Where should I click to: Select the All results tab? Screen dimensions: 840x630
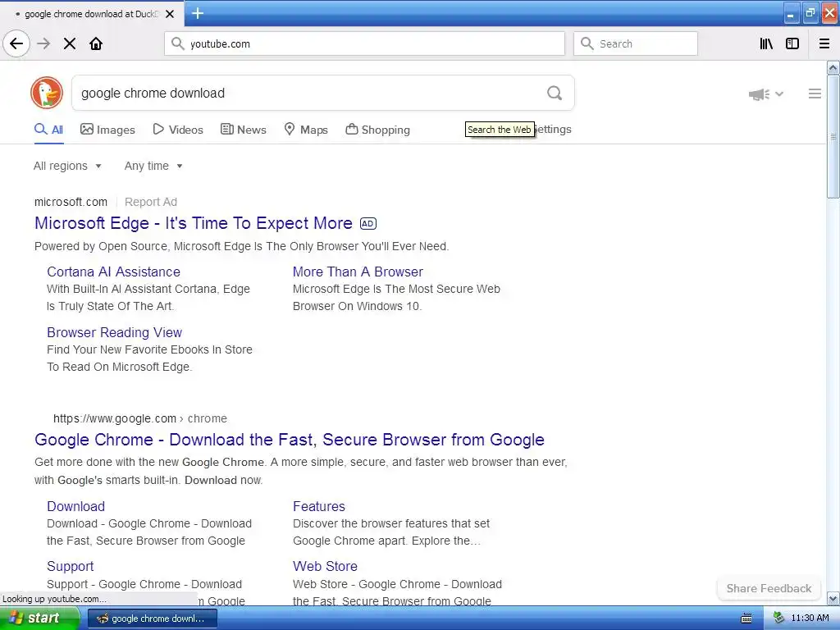coord(48,130)
